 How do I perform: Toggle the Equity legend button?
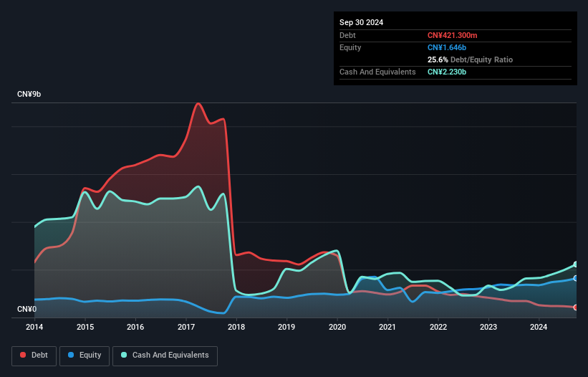(85, 355)
